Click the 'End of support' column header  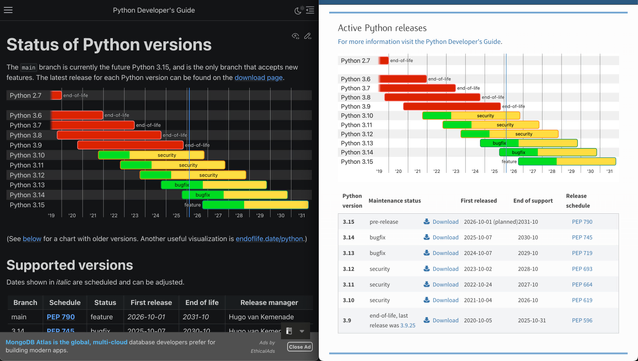pyautogui.click(x=533, y=201)
